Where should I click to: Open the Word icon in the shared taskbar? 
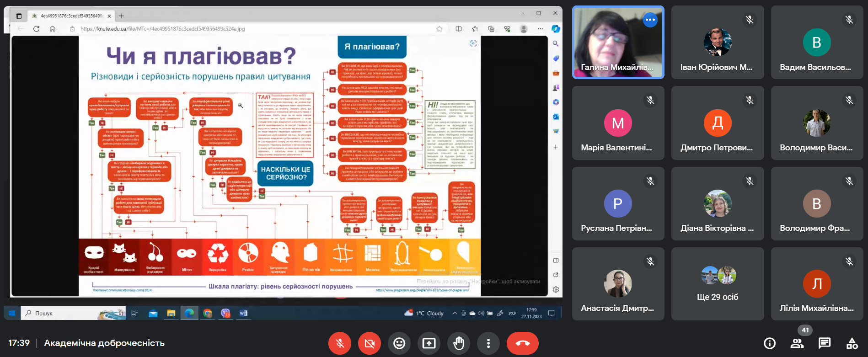[x=243, y=313]
